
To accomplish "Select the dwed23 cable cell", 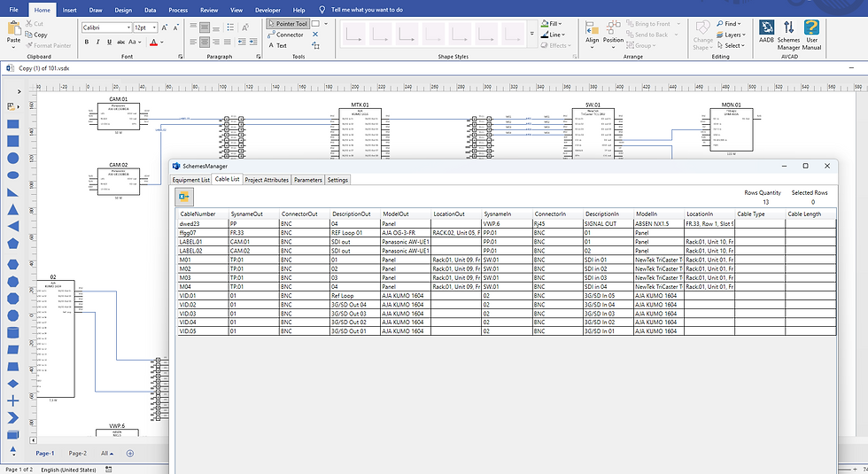I will 203,223.
